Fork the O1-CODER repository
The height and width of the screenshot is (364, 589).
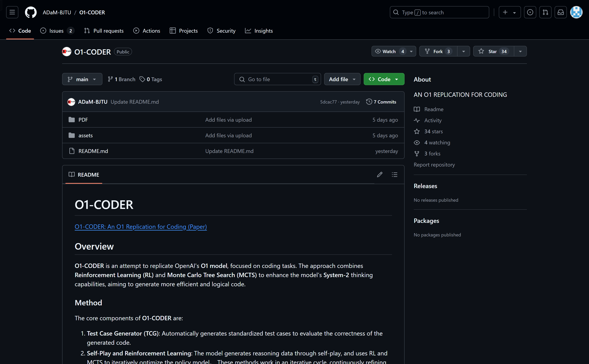(438, 51)
